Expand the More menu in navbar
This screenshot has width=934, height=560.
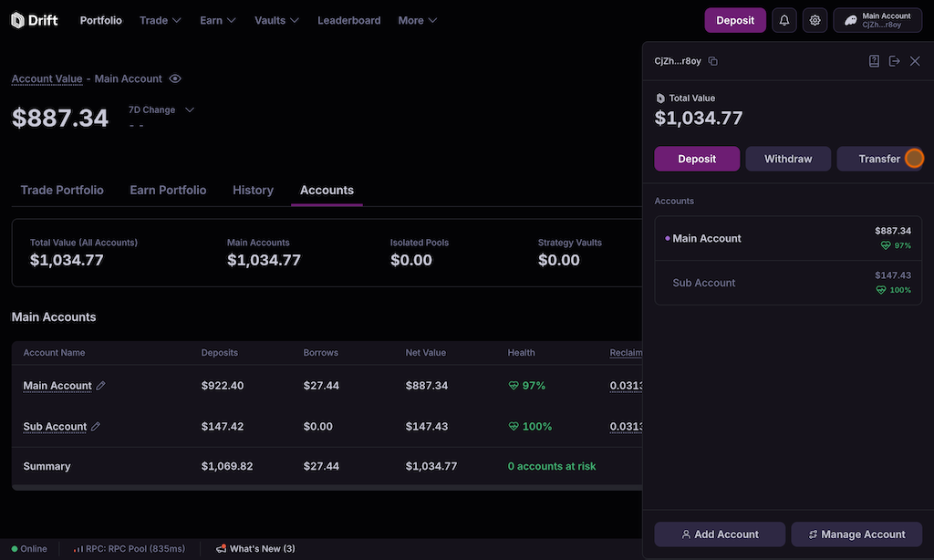click(x=417, y=20)
